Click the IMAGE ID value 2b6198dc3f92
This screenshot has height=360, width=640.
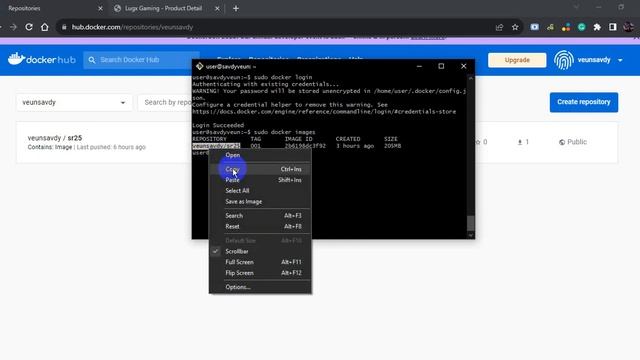coord(305,146)
